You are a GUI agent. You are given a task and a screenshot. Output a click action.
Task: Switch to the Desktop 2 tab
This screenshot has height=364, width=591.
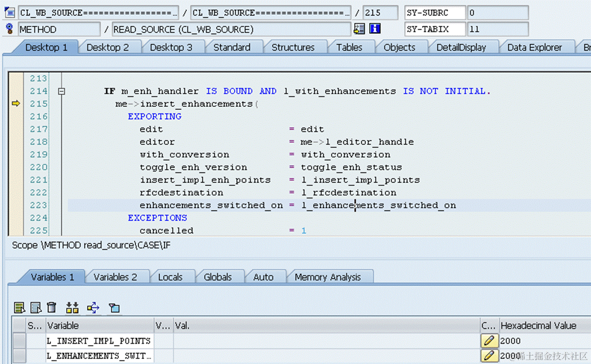click(108, 47)
